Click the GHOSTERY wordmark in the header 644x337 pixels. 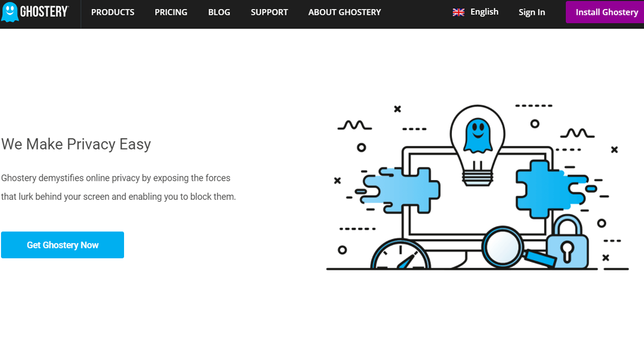tap(44, 11)
